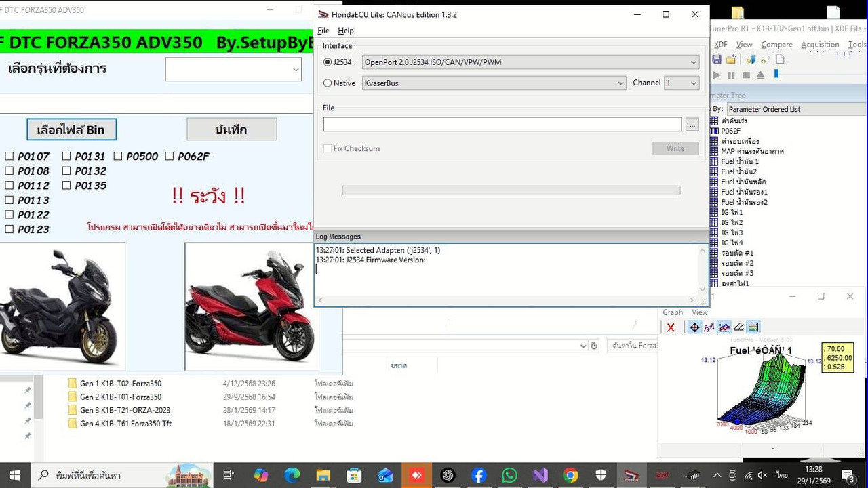Tick the P0135 checkbox
This screenshot has height=488, width=868.
pos(66,186)
